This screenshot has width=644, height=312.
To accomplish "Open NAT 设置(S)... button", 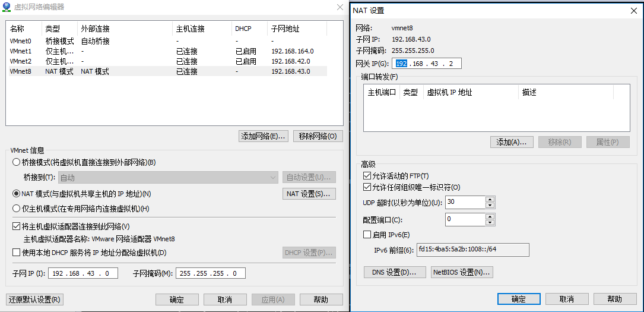I will click(x=309, y=194).
